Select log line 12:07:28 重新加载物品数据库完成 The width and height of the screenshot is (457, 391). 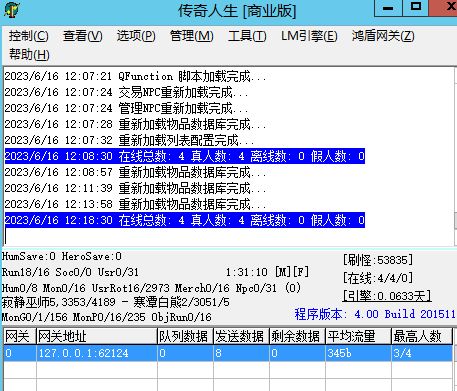click(x=136, y=124)
